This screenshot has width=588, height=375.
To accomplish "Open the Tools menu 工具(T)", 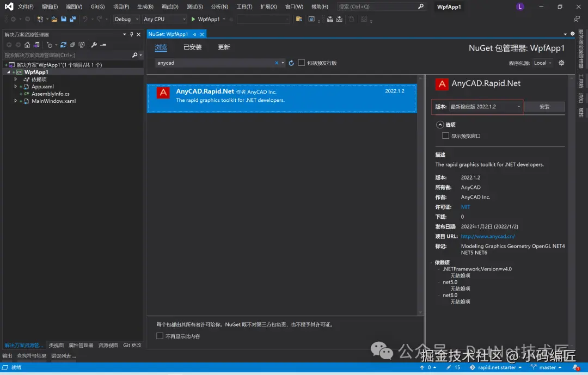I will coord(244,7).
